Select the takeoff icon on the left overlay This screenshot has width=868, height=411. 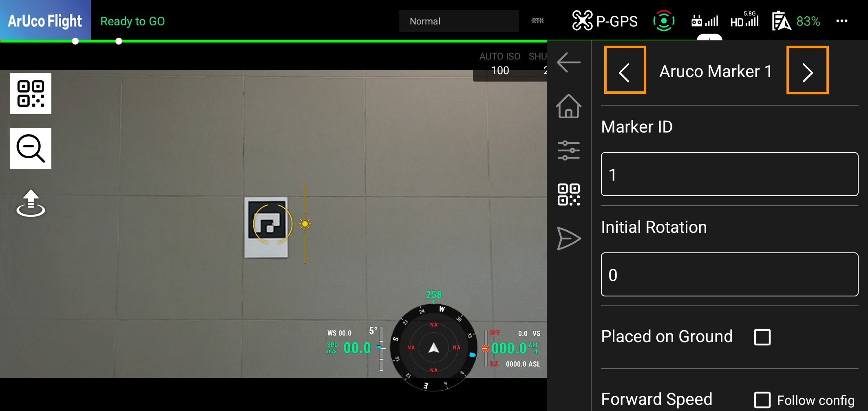click(x=30, y=203)
